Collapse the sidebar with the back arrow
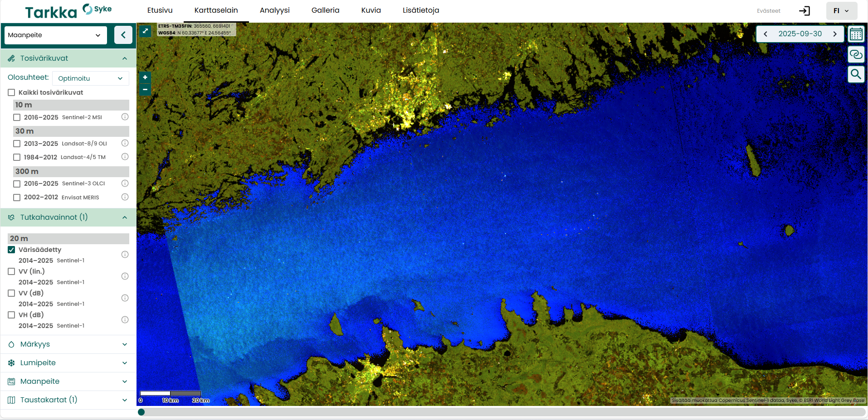The height and width of the screenshot is (420, 868). (123, 35)
